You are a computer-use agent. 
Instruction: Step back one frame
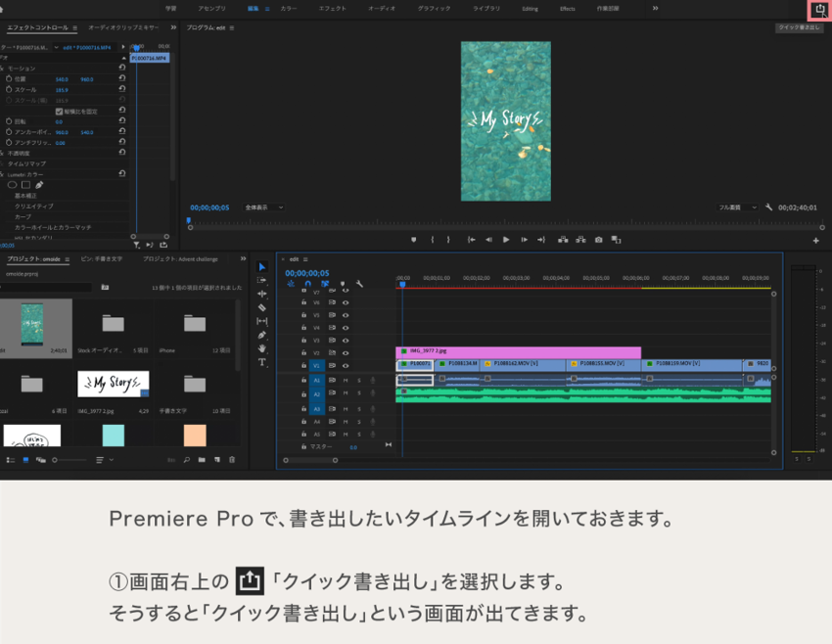pyautogui.click(x=488, y=240)
